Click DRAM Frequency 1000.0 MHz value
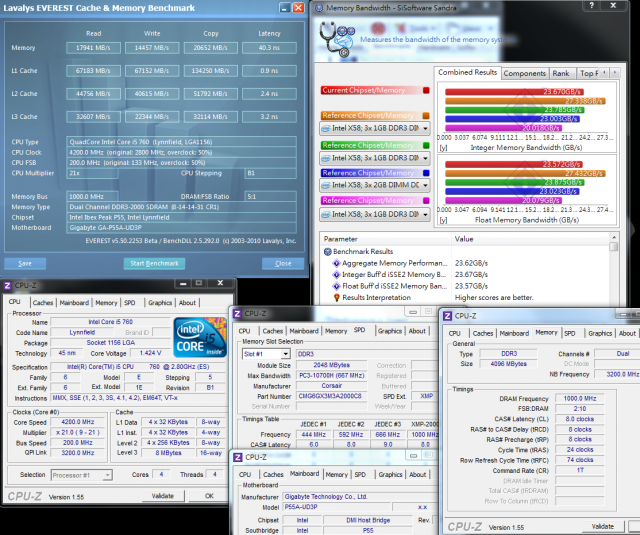The width and height of the screenshot is (640, 535). coord(580,399)
